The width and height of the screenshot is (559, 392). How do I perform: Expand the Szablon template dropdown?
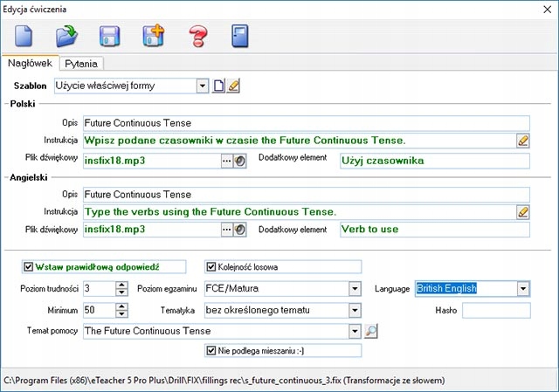pos(203,86)
